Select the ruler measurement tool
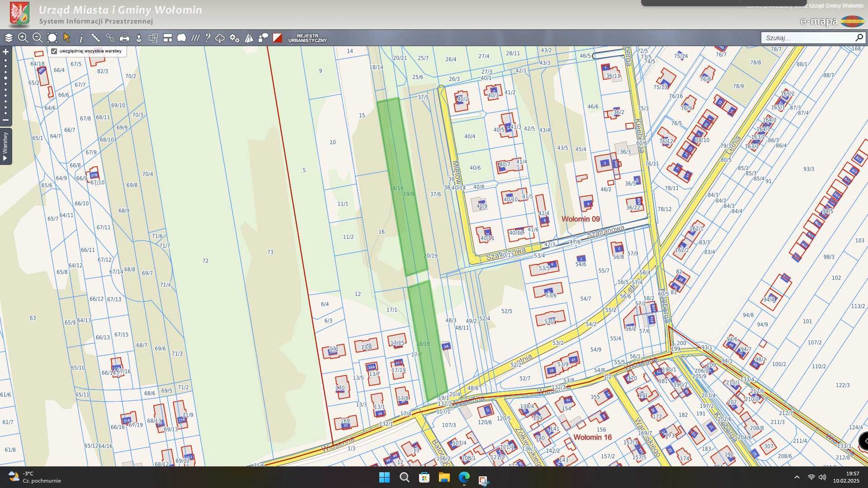The width and height of the screenshot is (868, 488). 95,38
